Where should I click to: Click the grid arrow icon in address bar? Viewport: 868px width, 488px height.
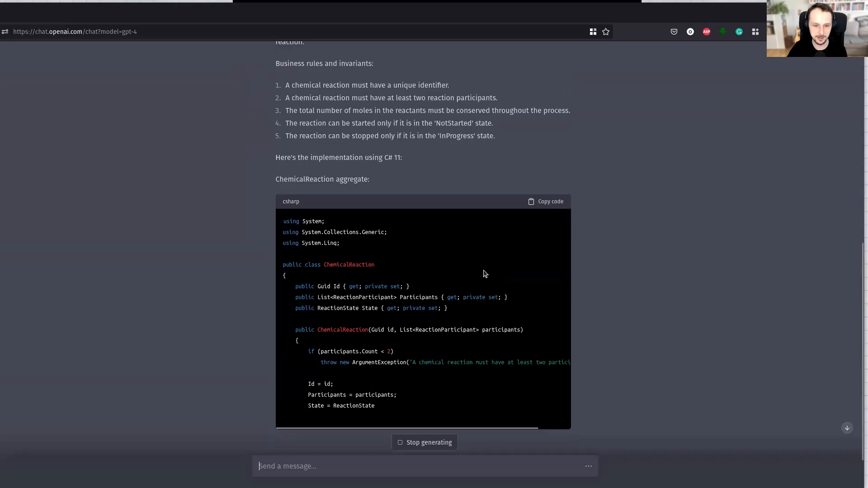(x=593, y=32)
